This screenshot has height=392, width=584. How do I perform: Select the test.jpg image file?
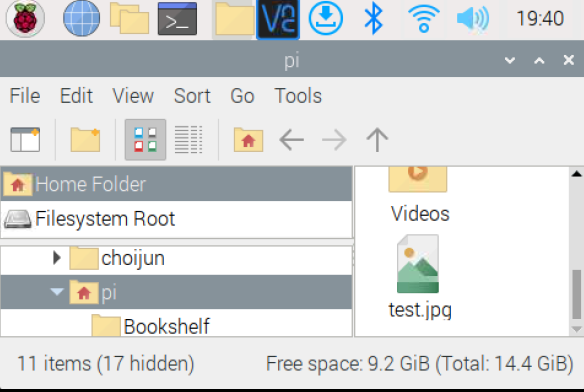click(420, 277)
